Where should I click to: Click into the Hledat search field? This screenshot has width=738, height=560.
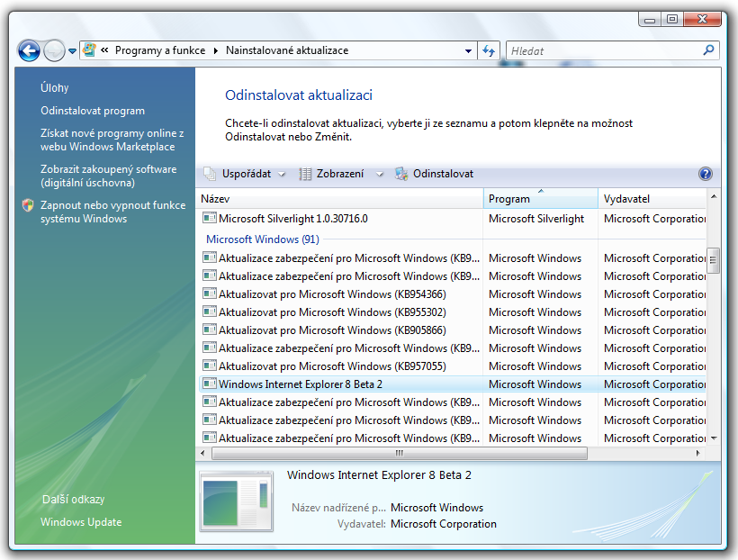coord(604,50)
